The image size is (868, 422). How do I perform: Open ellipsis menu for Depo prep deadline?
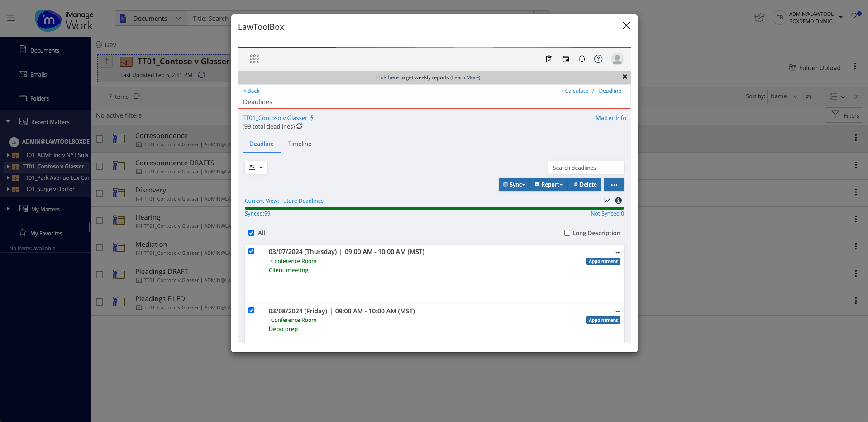point(618,312)
